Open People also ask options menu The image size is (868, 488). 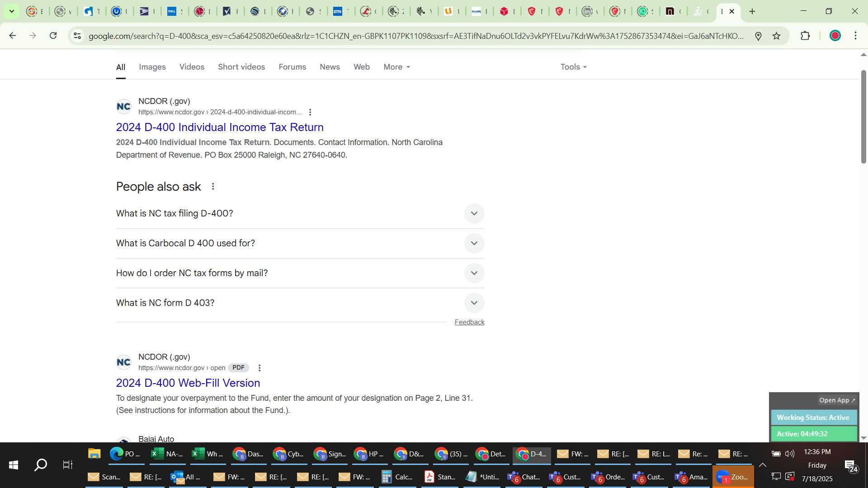click(x=213, y=187)
